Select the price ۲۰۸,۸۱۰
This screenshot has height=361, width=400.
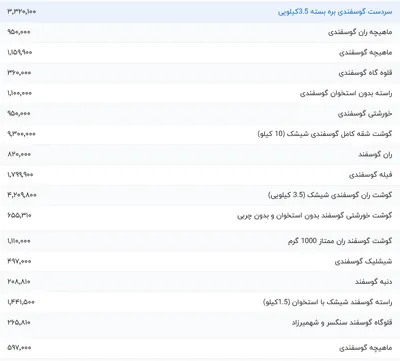click(x=19, y=282)
